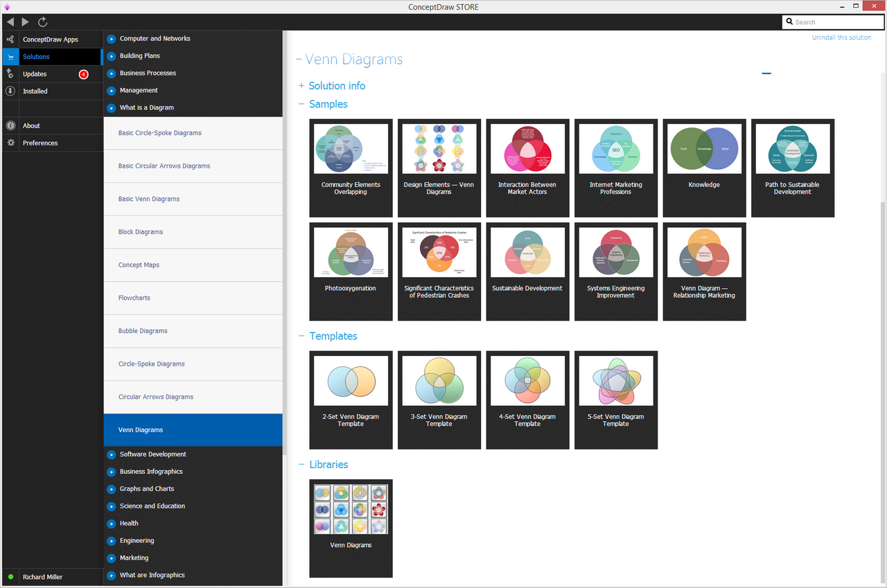Expand the Business Processes category
The width and height of the screenshot is (887, 588).
(x=112, y=73)
